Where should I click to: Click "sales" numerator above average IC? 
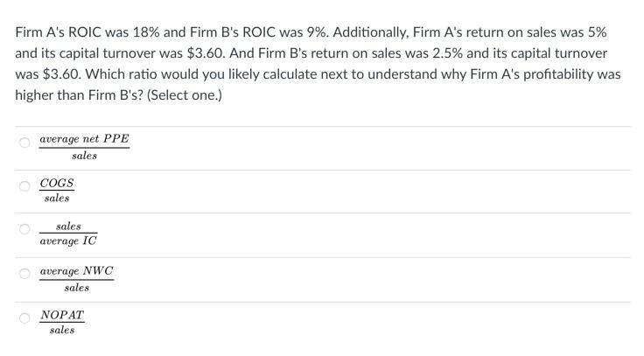click(68, 227)
